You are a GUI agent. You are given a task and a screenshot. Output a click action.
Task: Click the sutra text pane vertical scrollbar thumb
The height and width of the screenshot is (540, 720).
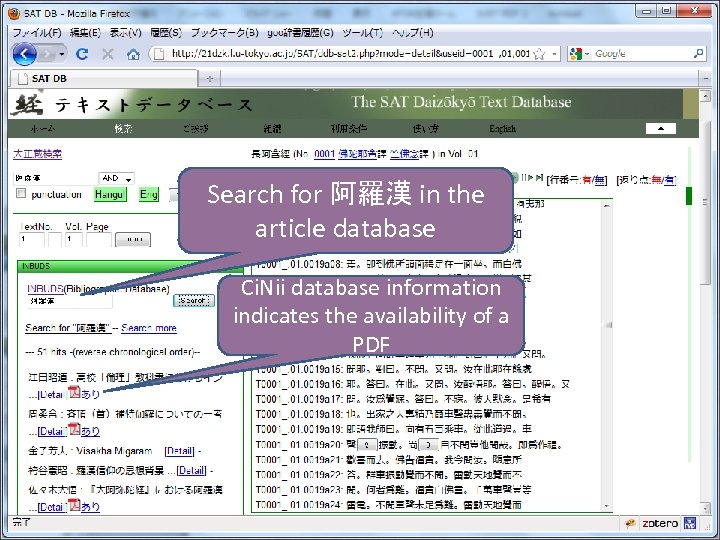point(608,325)
